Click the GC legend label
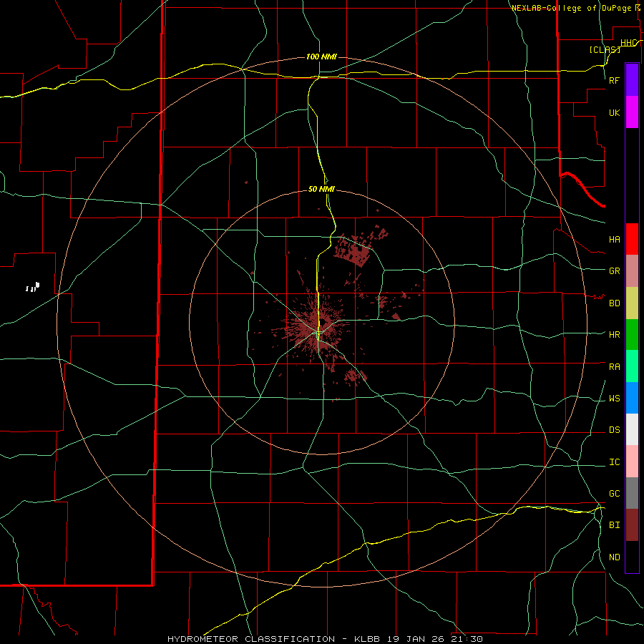The image size is (644, 644). 614,494
